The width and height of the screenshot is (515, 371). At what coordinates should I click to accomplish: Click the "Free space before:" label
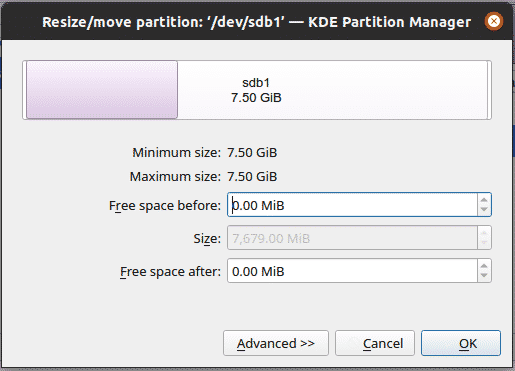point(165,205)
